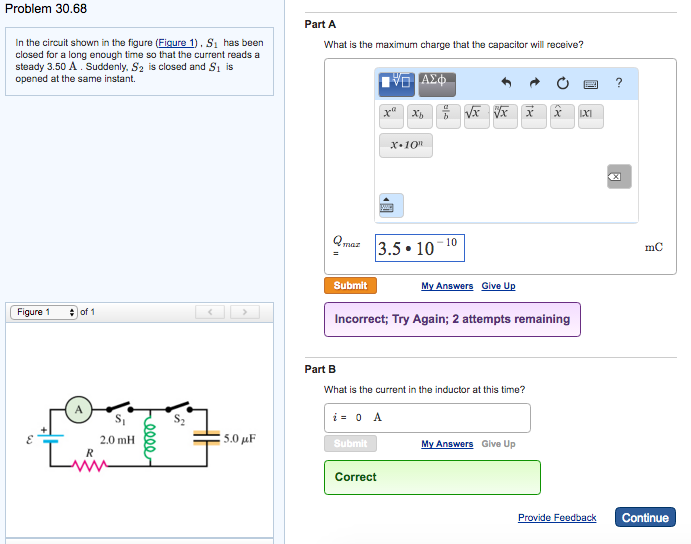Viewport: 691px width, 544px height.
Task: Click the redo arrow in equation toolbar
Action: (x=535, y=82)
